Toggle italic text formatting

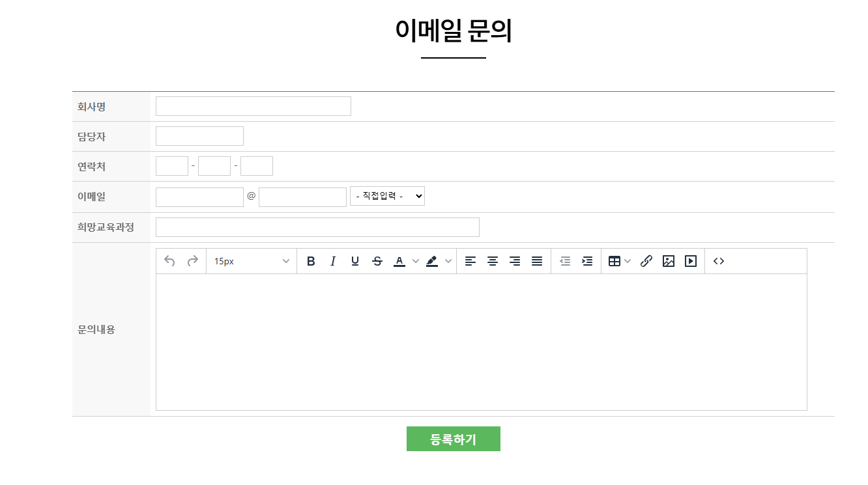pyautogui.click(x=333, y=261)
